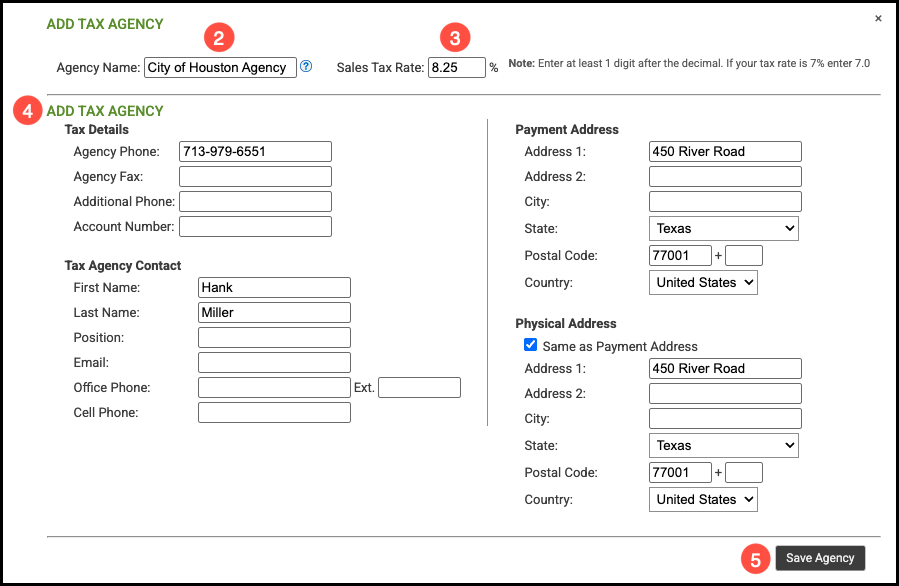Click the Payment Address heading

click(566, 130)
